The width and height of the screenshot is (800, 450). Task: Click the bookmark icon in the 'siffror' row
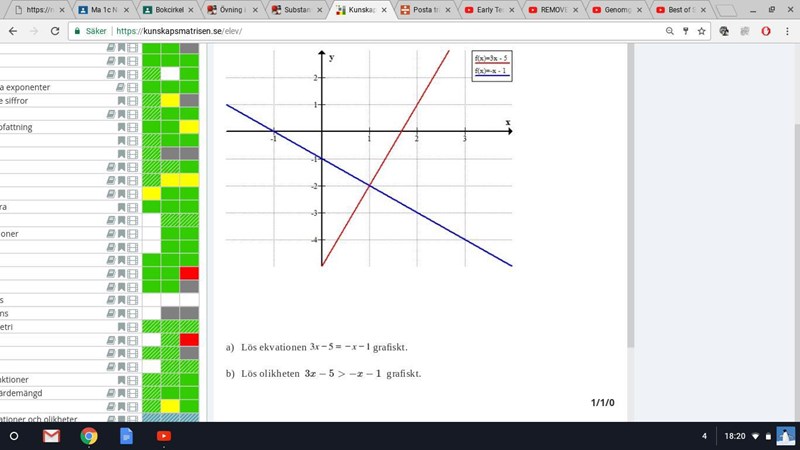(x=122, y=100)
